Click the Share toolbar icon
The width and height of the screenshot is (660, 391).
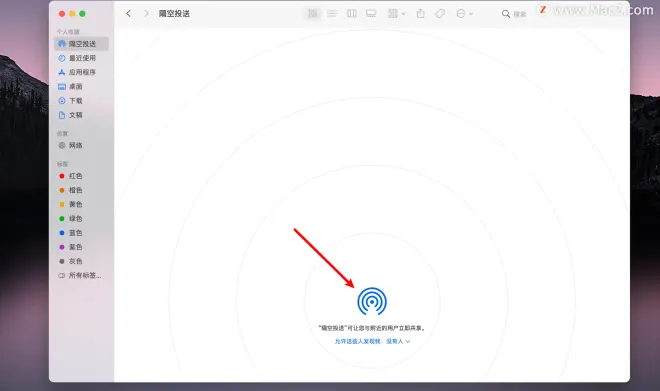(420, 13)
